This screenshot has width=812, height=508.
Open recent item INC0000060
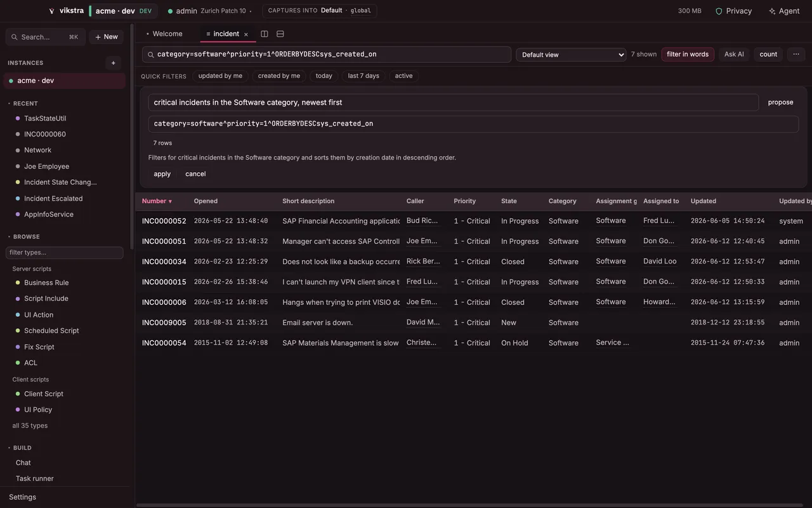click(x=45, y=135)
